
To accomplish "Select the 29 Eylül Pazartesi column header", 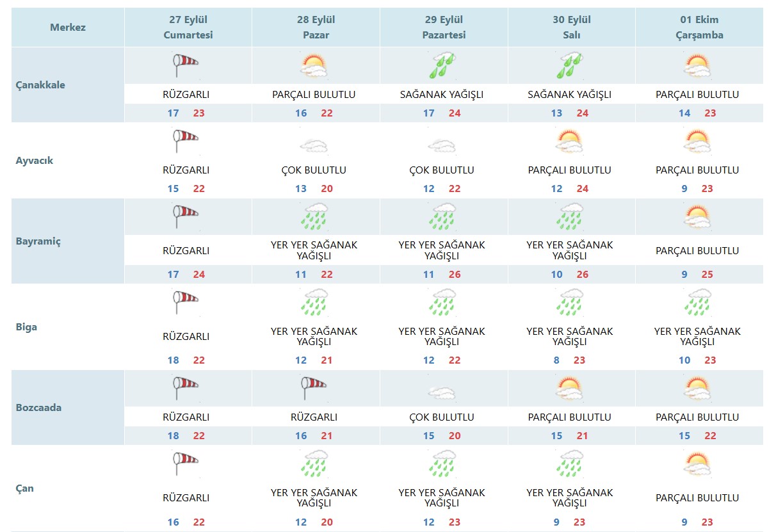I will pos(444,28).
